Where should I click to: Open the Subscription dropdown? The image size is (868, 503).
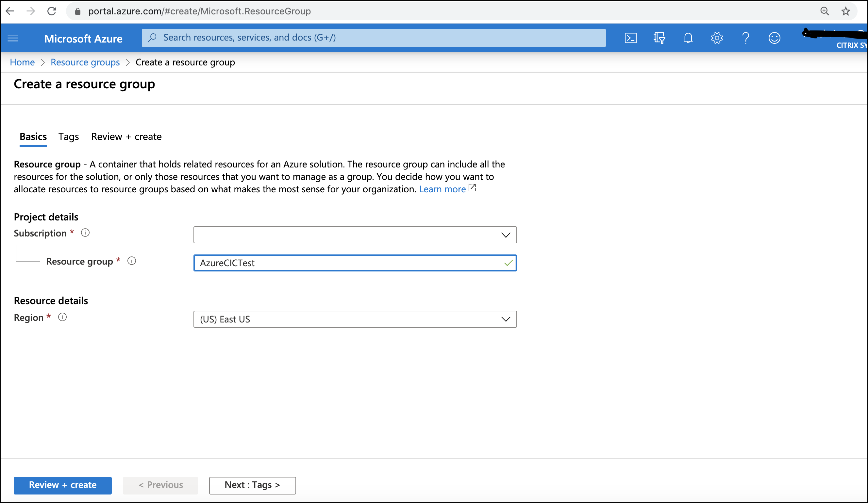(355, 235)
